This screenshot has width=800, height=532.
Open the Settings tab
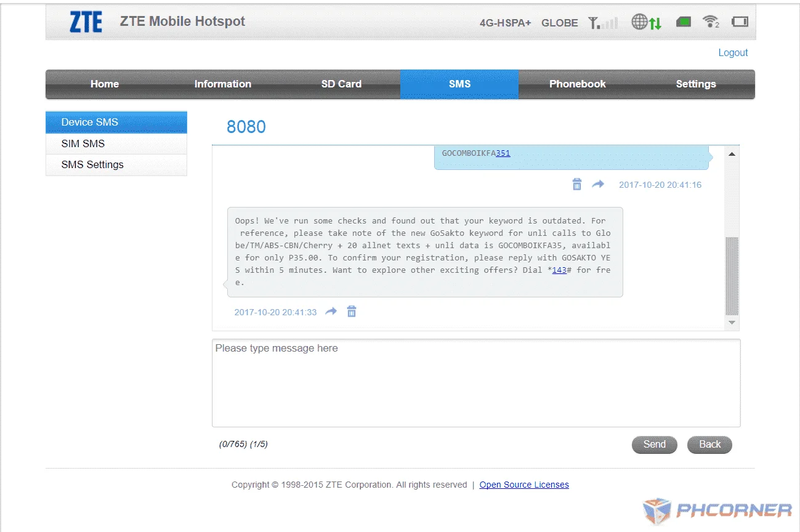click(696, 84)
